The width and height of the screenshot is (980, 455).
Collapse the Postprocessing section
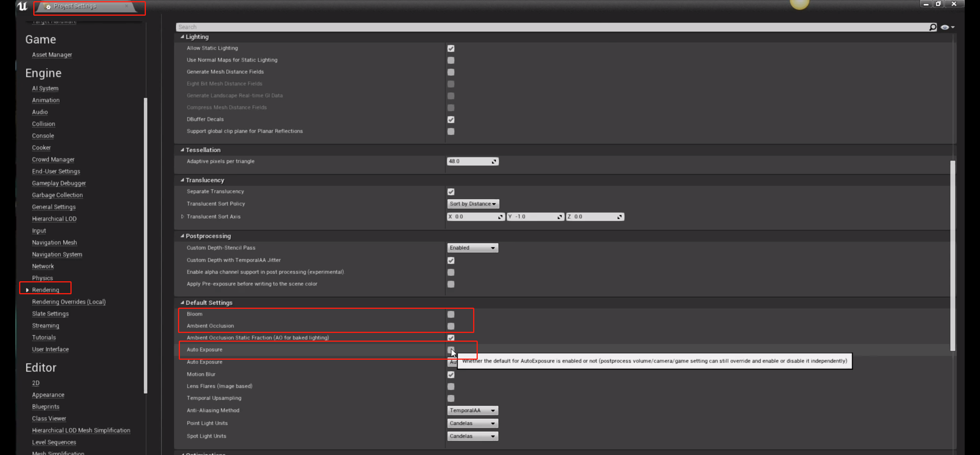(x=182, y=236)
